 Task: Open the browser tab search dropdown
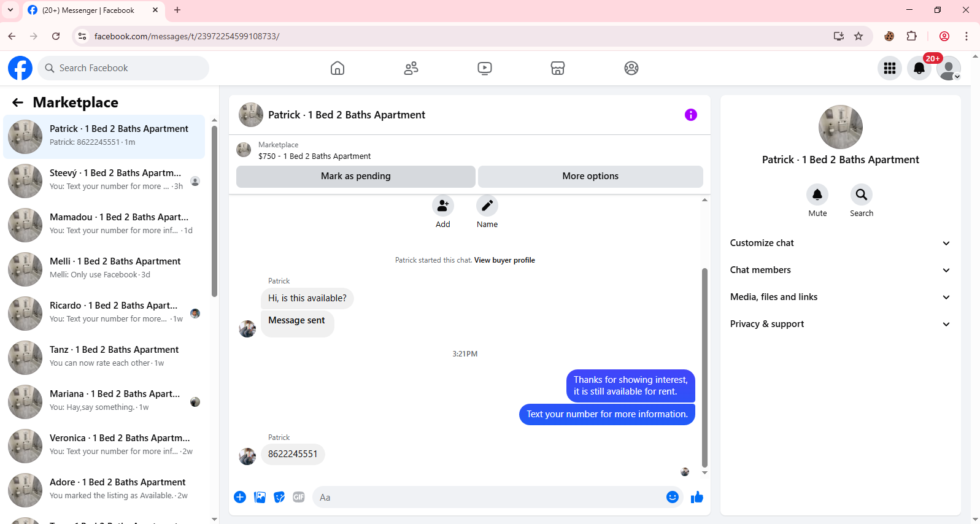click(x=10, y=10)
